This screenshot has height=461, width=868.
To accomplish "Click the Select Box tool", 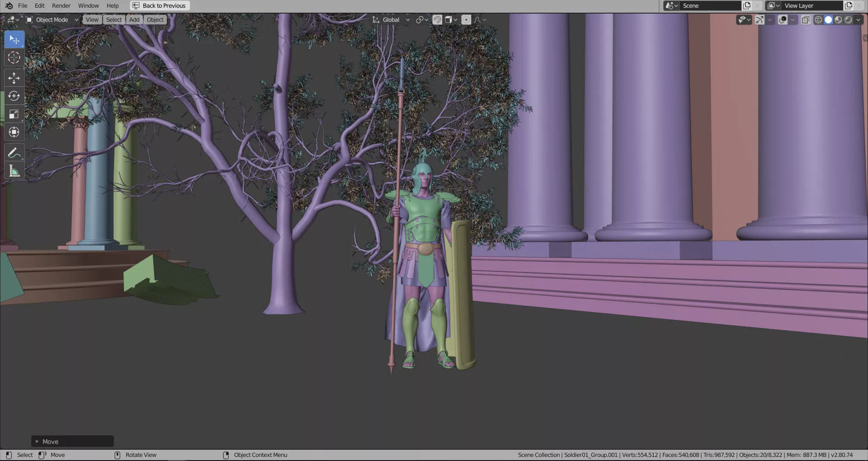I will point(14,40).
